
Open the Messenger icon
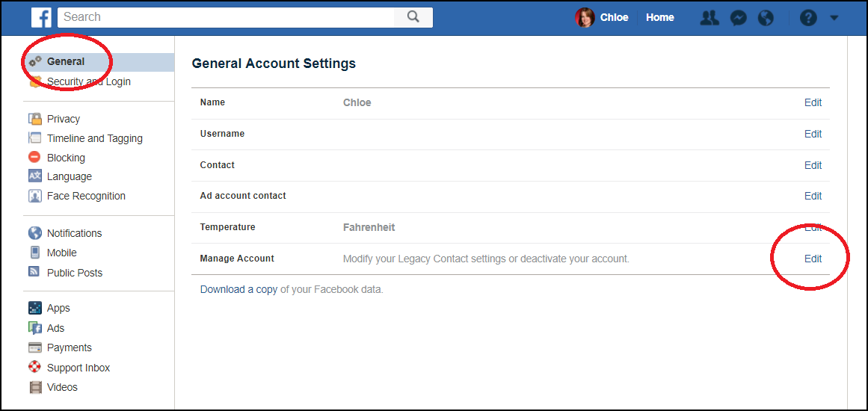738,18
